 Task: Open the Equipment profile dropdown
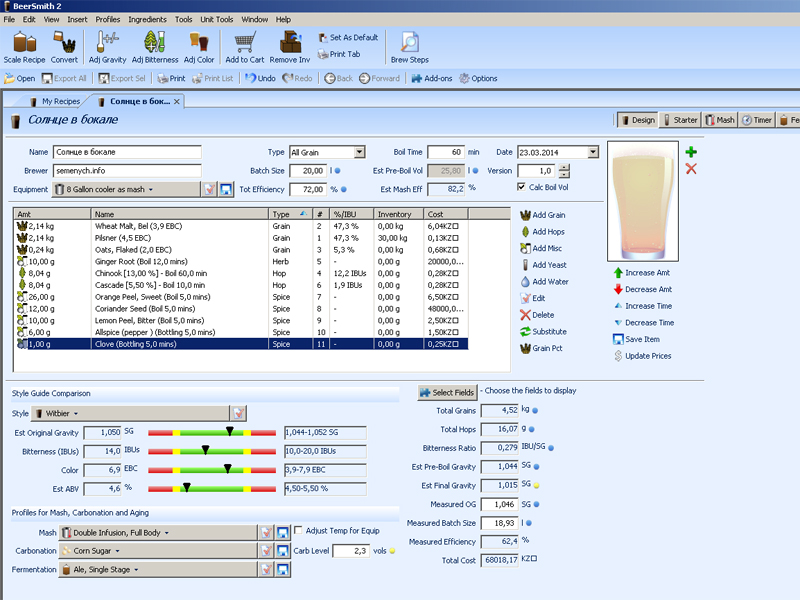[x=126, y=189]
